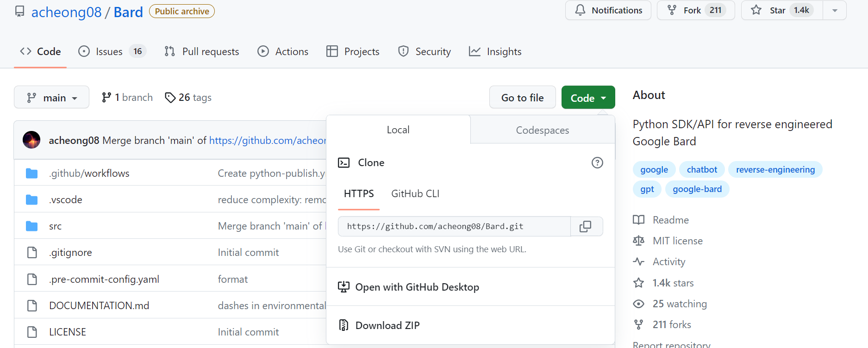This screenshot has width=868, height=348.
Task: View the 26 tags link
Action: click(188, 97)
